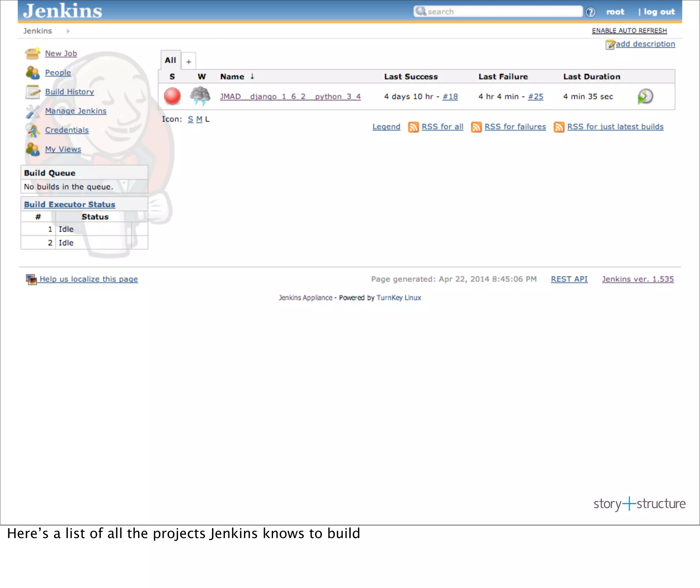Viewport: 700px width, 588px height.
Task: Click the Idle status of executor 2
Action: (66, 243)
